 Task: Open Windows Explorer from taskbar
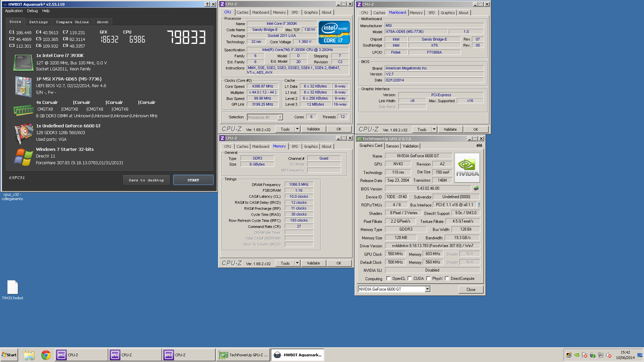pos(29,355)
